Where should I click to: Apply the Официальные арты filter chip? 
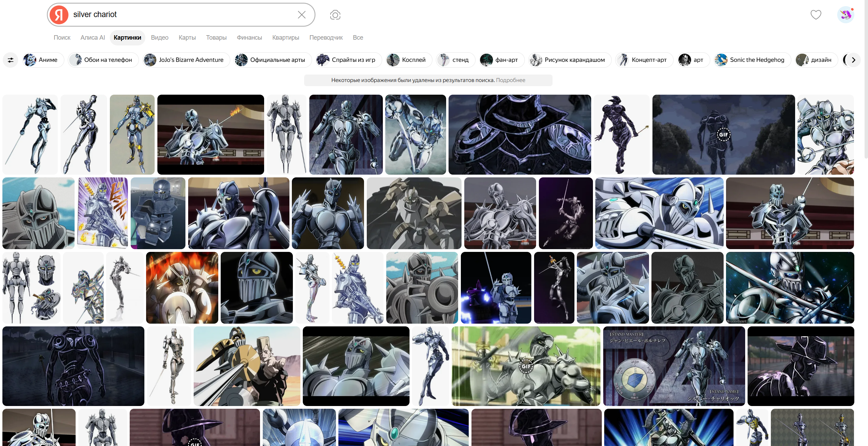[273, 60]
